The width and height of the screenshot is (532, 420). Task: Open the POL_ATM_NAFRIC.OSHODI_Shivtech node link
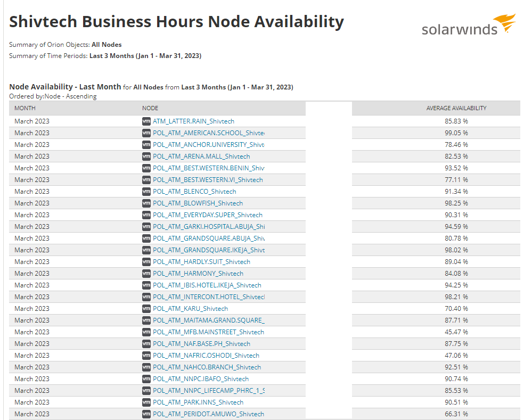click(206, 355)
